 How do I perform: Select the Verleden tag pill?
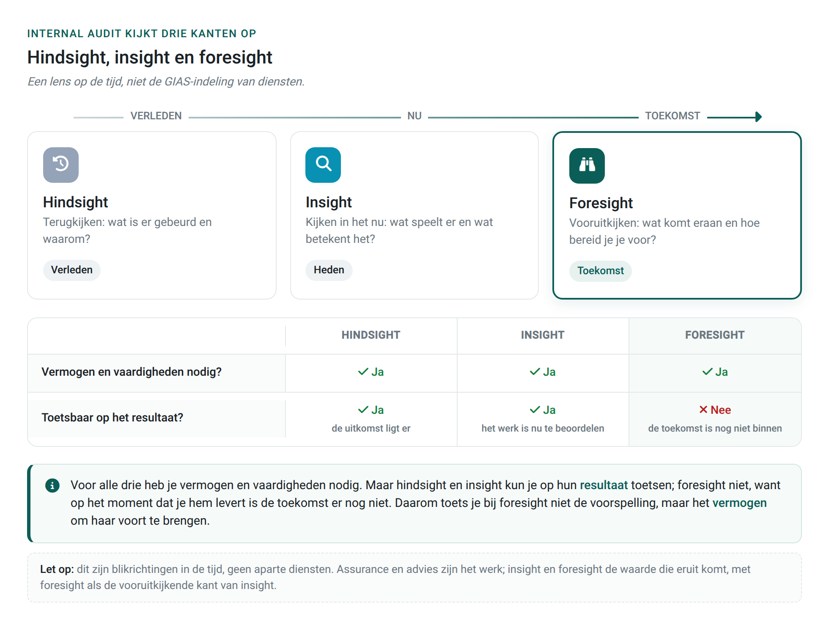click(x=72, y=270)
